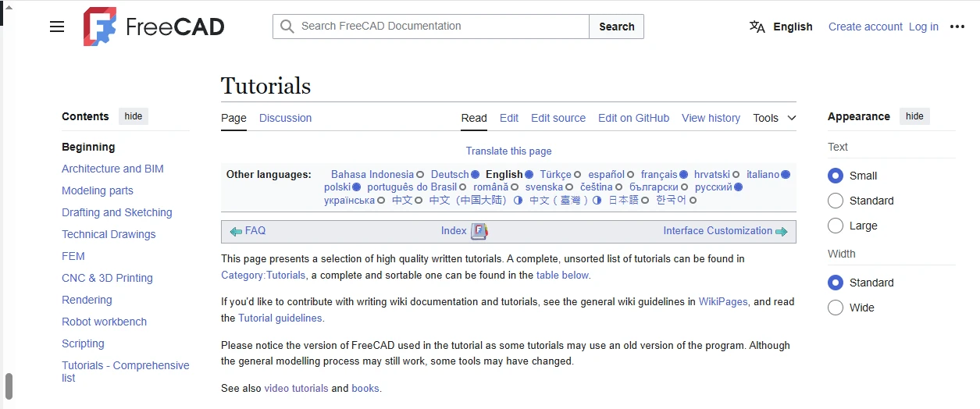The width and height of the screenshot is (980, 409).
Task: Open the video tutorials link
Action: pos(296,389)
